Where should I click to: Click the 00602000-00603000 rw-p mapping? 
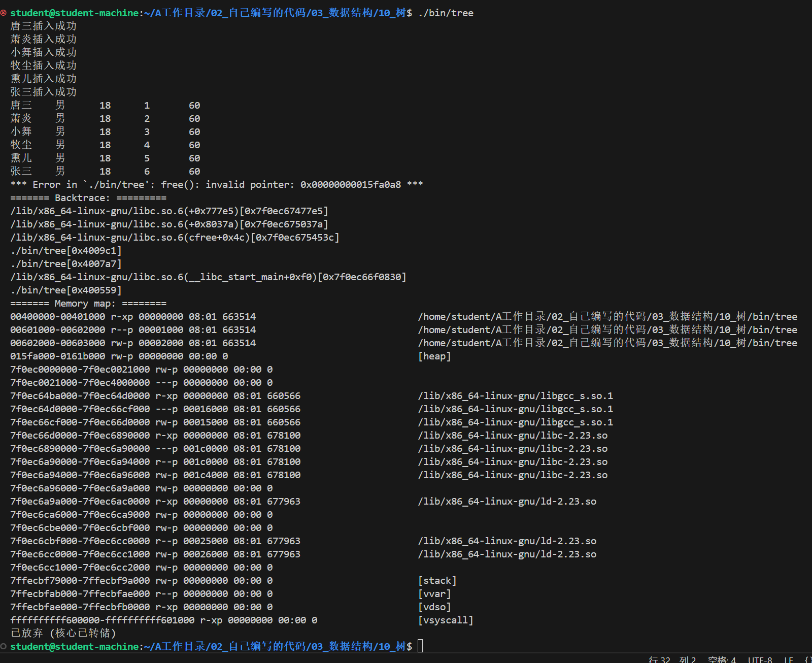(x=133, y=343)
